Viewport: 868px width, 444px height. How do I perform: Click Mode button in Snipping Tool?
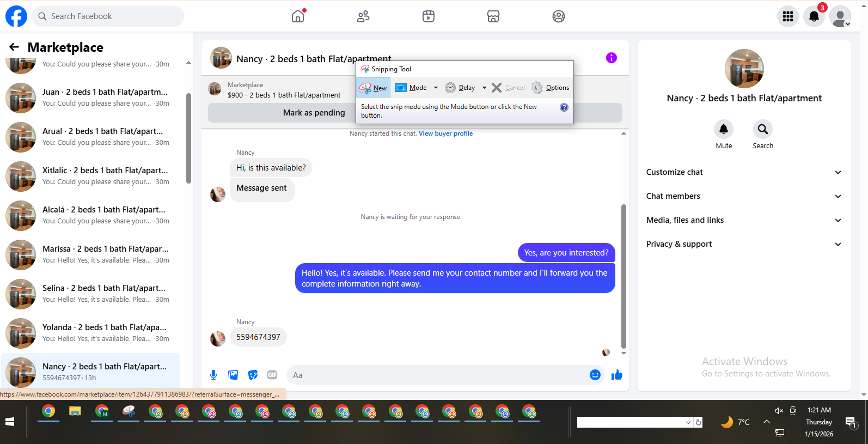411,88
